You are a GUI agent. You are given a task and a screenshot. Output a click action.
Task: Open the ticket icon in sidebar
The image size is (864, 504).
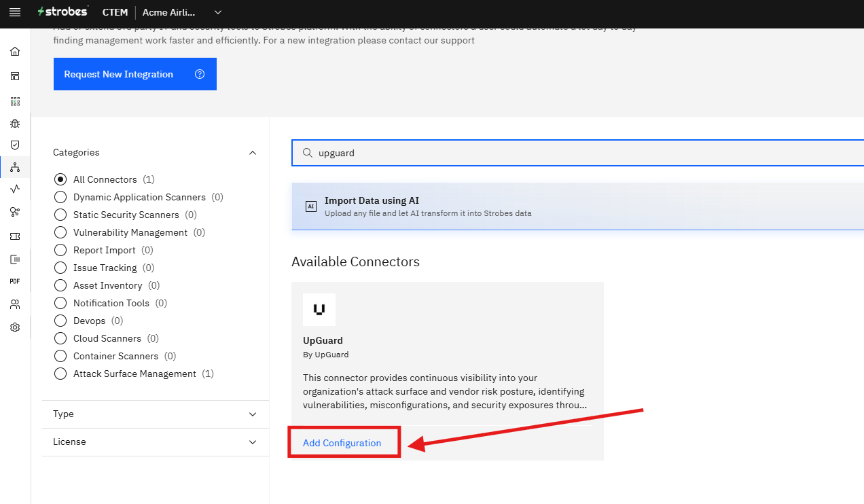point(15,236)
